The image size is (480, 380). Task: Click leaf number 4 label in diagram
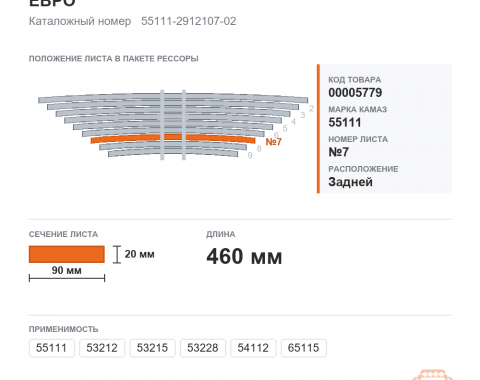point(293,122)
